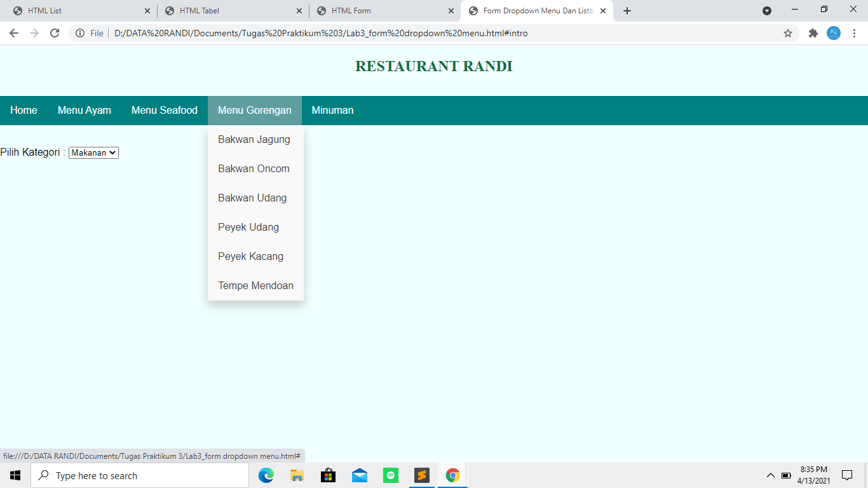Open the Chrome profile avatar icon
Image resolution: width=868 pixels, height=488 pixels.
(834, 33)
